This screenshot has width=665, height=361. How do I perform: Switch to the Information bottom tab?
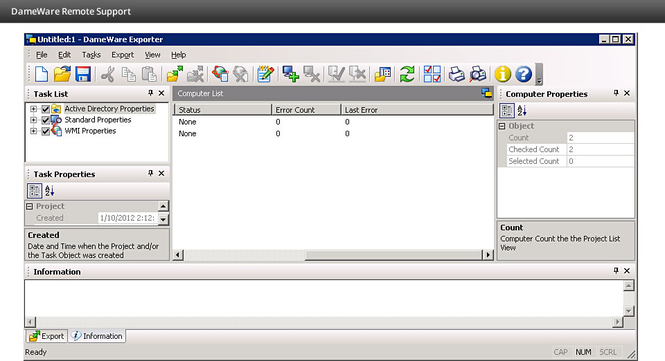pyautogui.click(x=97, y=336)
